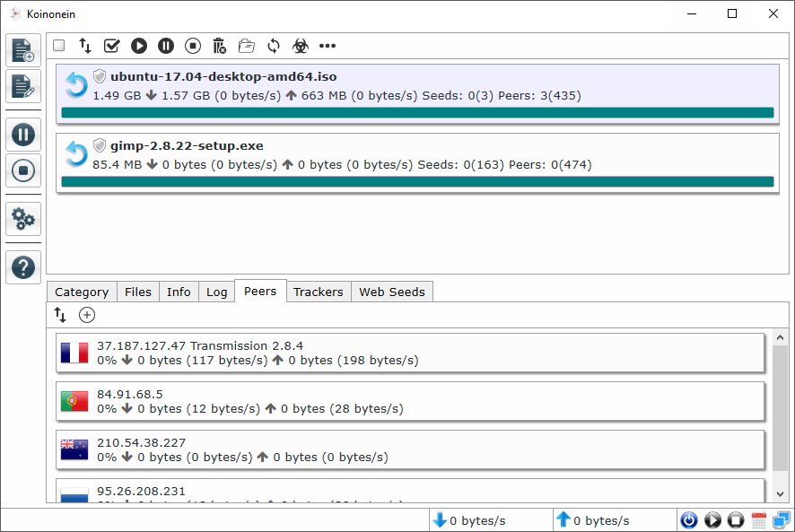The width and height of the screenshot is (795, 532).
Task: Stop all torrents from the sidebar
Action: [x=23, y=170]
